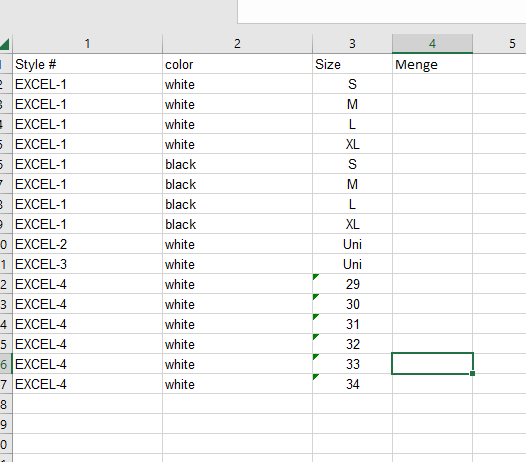Select the Menge header cell
Viewport: 526px width, 462px height.
(x=432, y=64)
